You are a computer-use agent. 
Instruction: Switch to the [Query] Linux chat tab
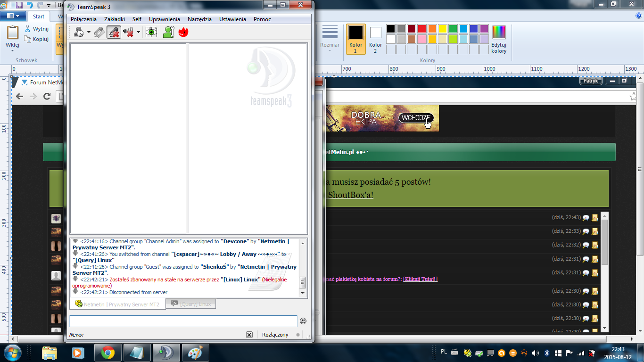(x=191, y=304)
